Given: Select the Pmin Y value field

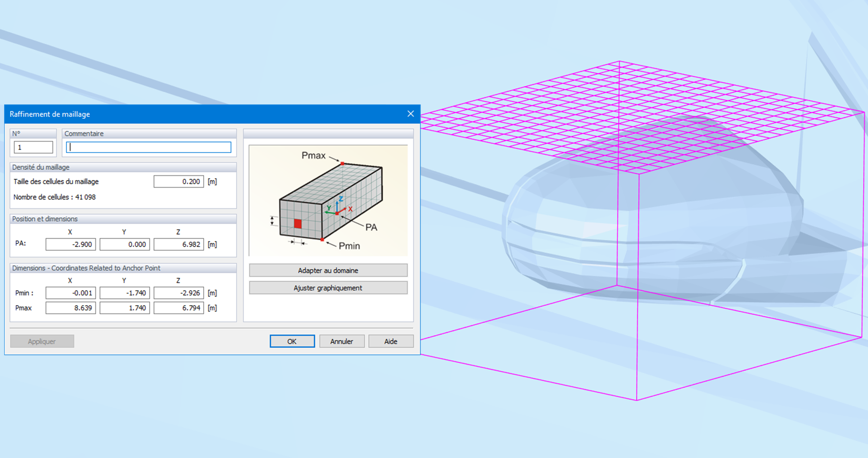Looking at the screenshot, I should 125,293.
